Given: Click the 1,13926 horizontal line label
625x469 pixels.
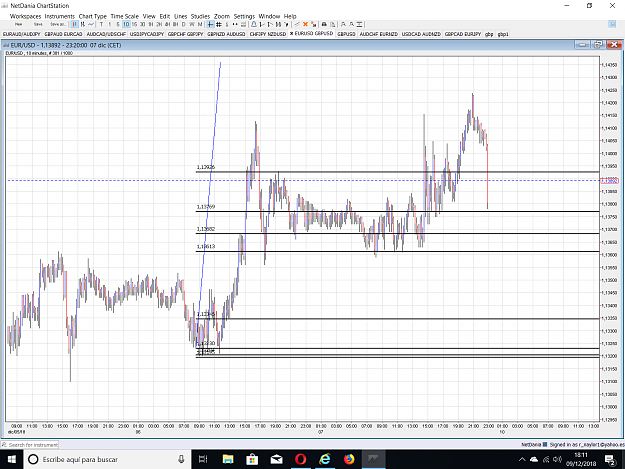Looking at the screenshot, I should click(x=206, y=167).
